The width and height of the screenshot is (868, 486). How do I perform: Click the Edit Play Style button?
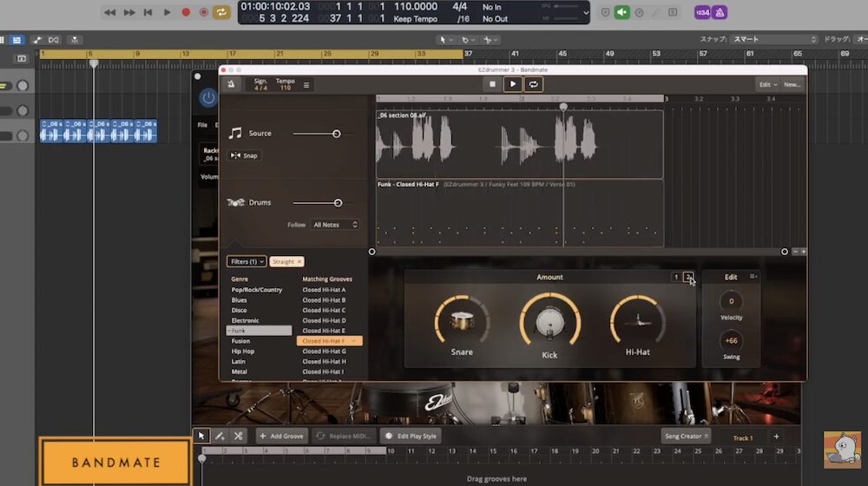tap(411, 437)
